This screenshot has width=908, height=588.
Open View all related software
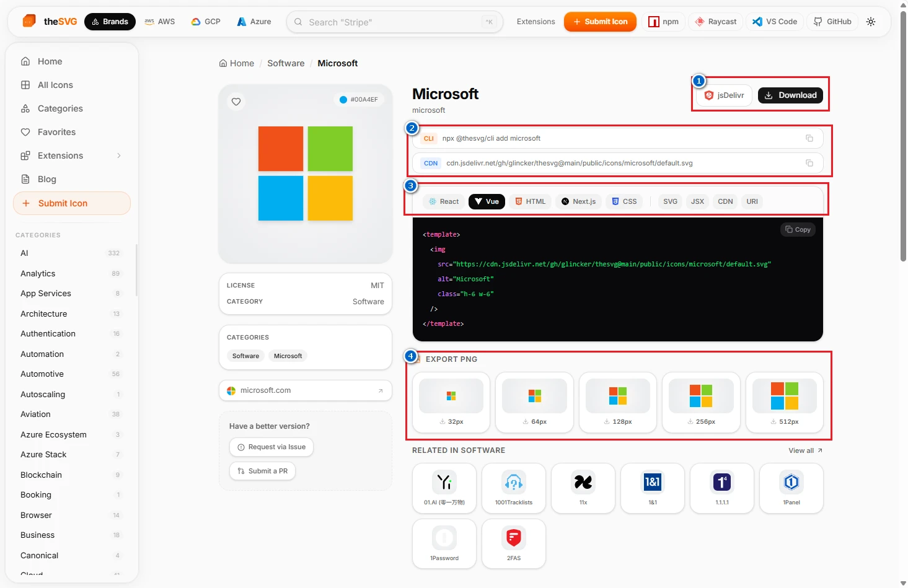point(805,450)
